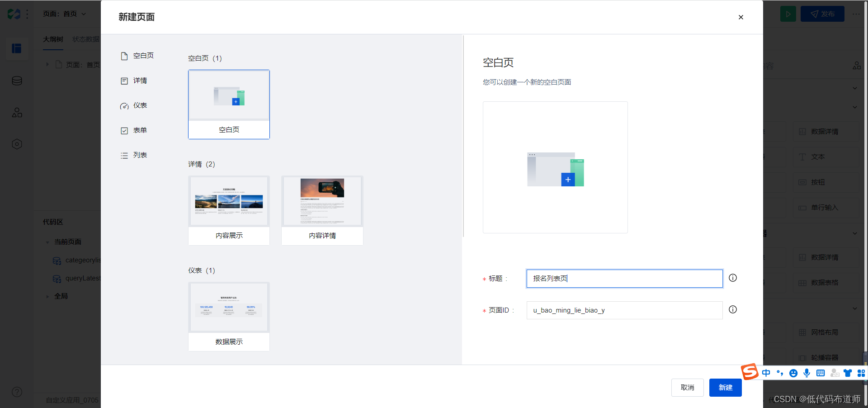Screen dimensions: 868x408
Task: Click the 数据表格 component in right panel
Action: click(x=826, y=283)
